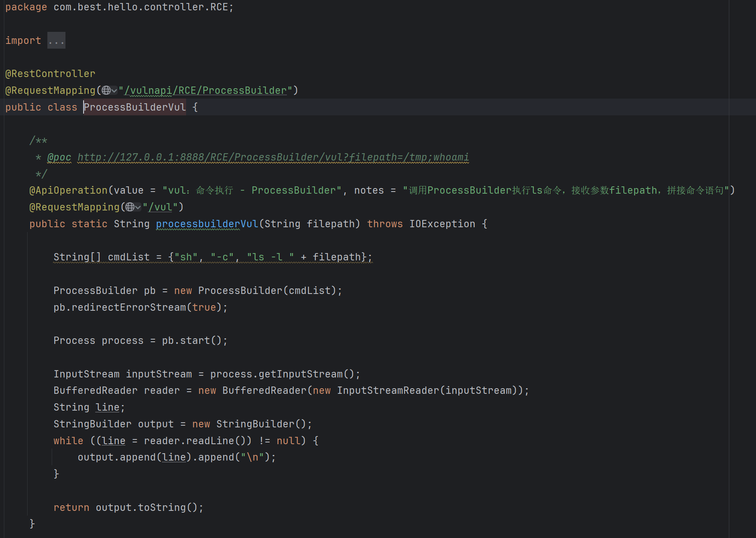Place the cursor on the "ProcessBuilderVul" class name
Viewport: 756px width, 538px height.
[135, 107]
